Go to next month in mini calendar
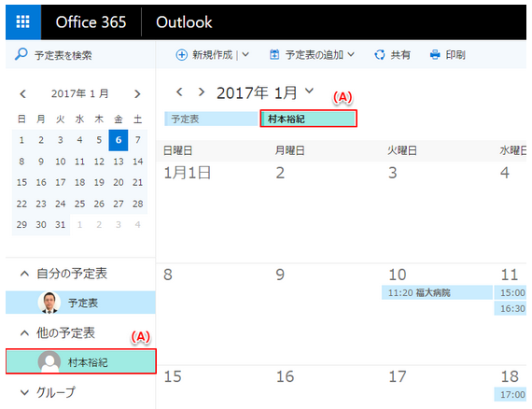This screenshot has height=409, width=532. click(x=137, y=93)
